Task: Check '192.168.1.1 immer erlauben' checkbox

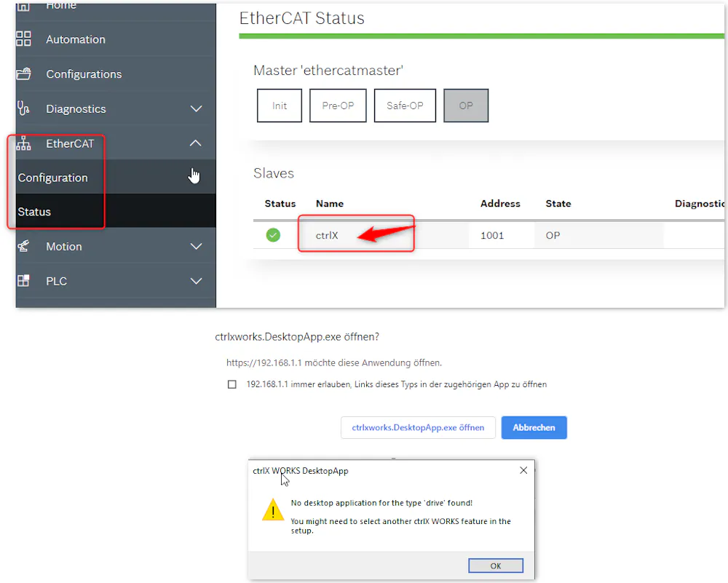Action: 232,384
